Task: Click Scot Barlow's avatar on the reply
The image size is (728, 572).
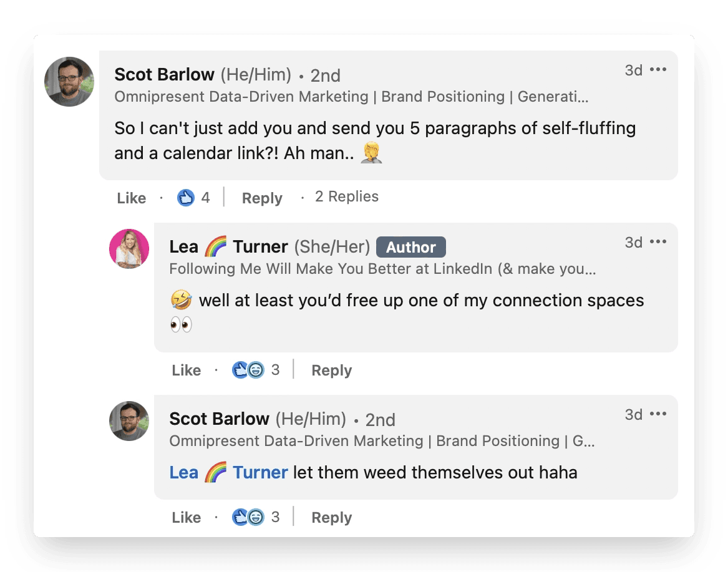Action: pyautogui.click(x=129, y=421)
